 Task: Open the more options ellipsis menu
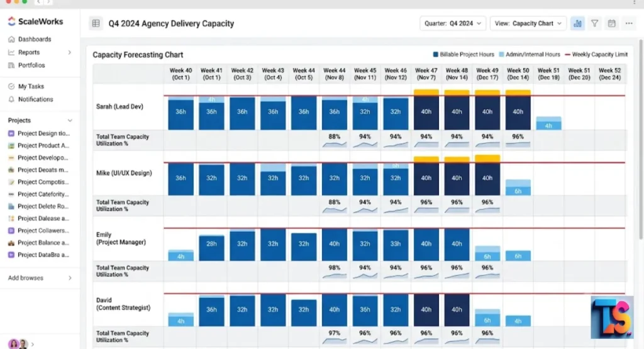[629, 23]
